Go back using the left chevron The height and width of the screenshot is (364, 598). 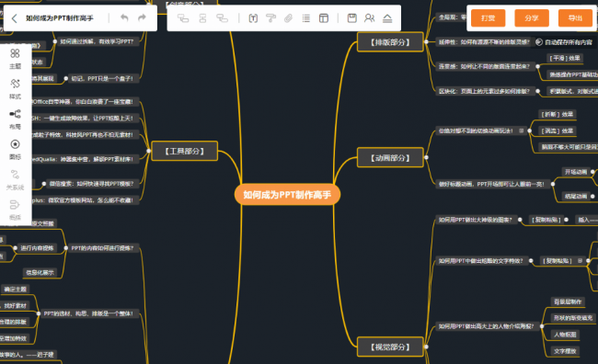(x=14, y=18)
